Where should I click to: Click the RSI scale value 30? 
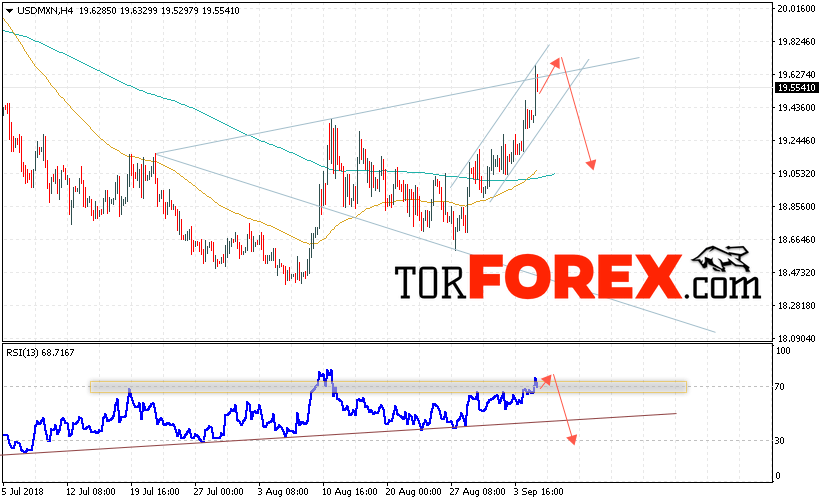click(x=780, y=441)
